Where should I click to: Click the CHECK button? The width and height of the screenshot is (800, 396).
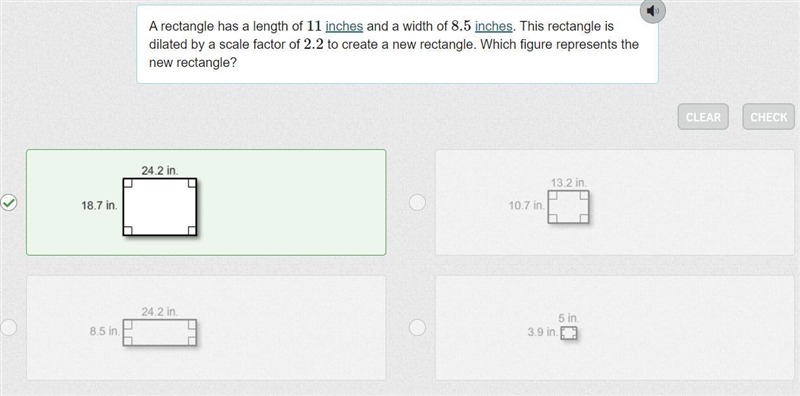click(768, 117)
